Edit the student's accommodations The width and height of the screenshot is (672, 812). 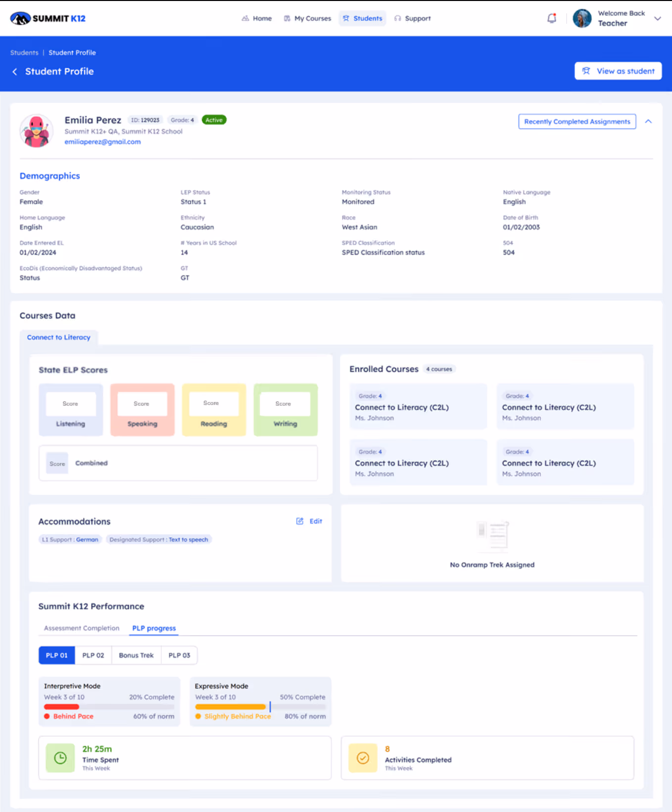point(309,521)
